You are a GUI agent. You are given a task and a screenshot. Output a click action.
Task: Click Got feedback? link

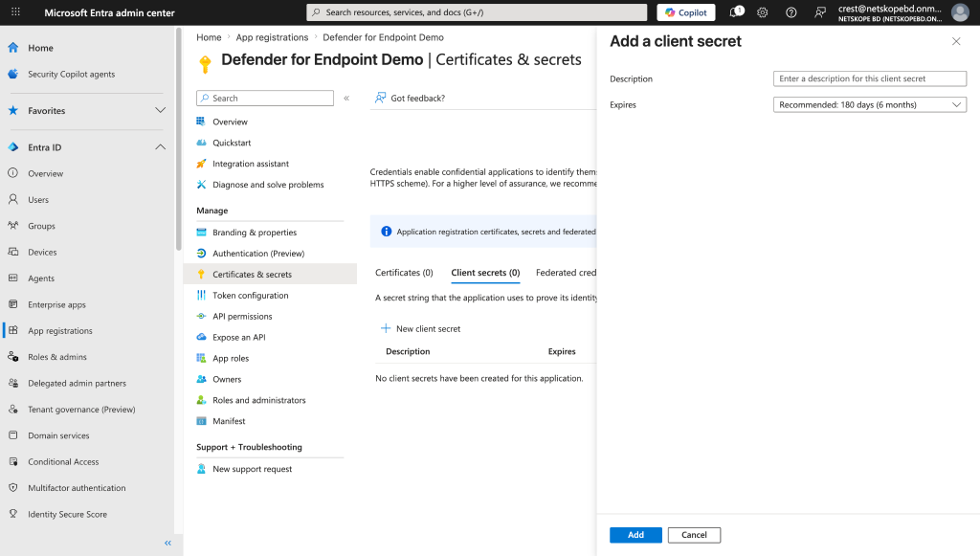coord(410,98)
